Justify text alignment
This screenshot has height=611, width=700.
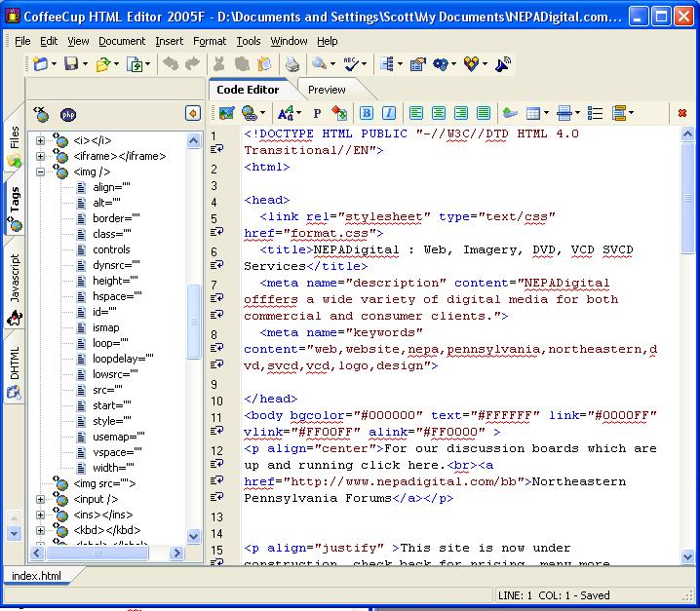484,113
